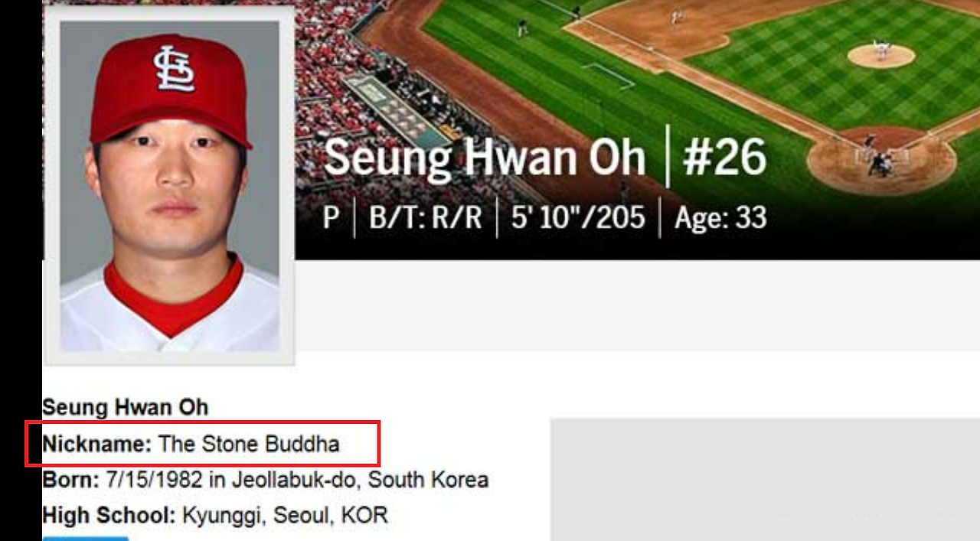Viewport: 980px width, 541px height.
Task: Click the 5' 10"/205 height and weight stat
Action: tap(578, 218)
